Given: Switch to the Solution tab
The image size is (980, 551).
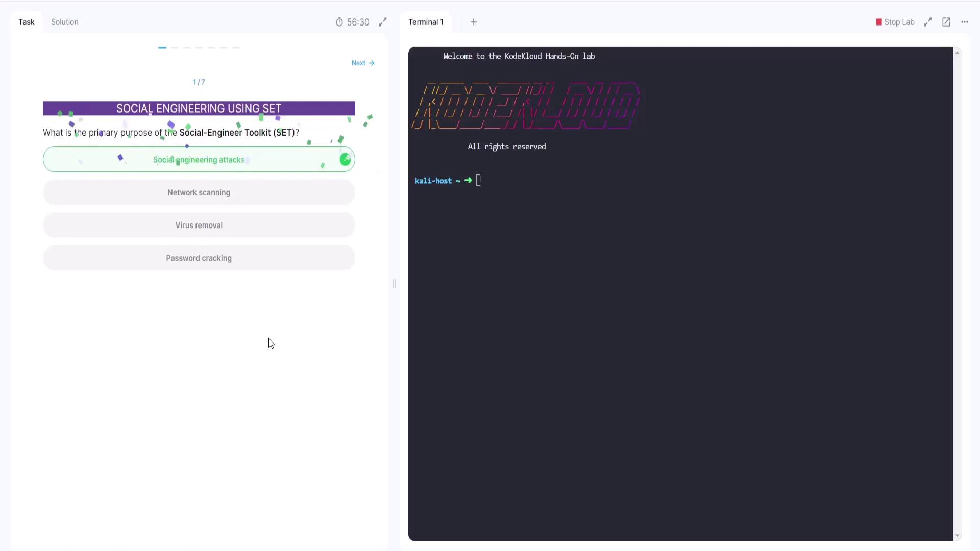Looking at the screenshot, I should (64, 22).
